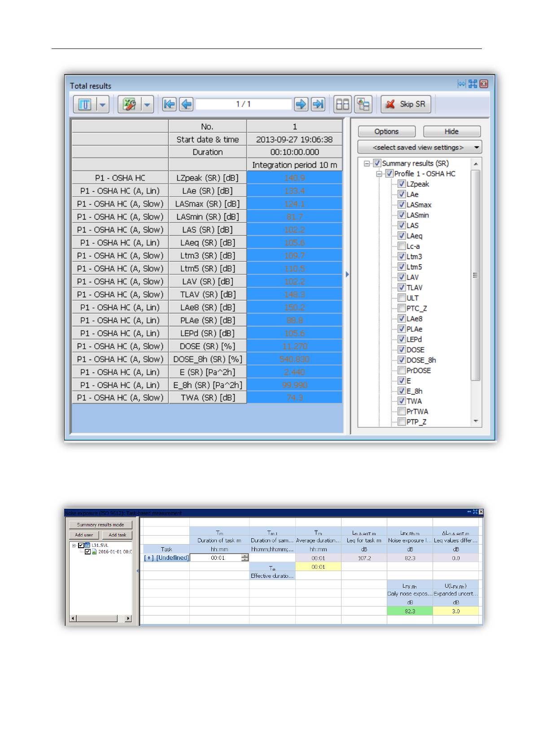Jump to last record arrow icon
This screenshot has height=756, width=534.
coord(318,104)
